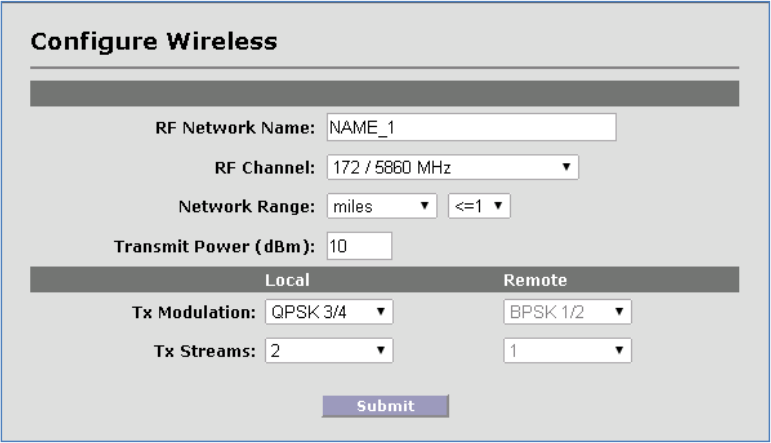Click the Configure Wireless heading
This screenshot has height=443, width=771.
coord(154,43)
